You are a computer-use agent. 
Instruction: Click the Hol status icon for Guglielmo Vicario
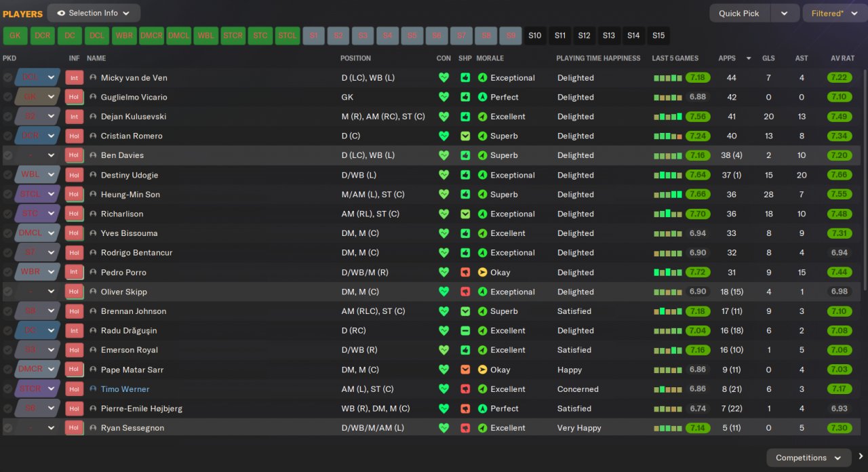point(75,97)
